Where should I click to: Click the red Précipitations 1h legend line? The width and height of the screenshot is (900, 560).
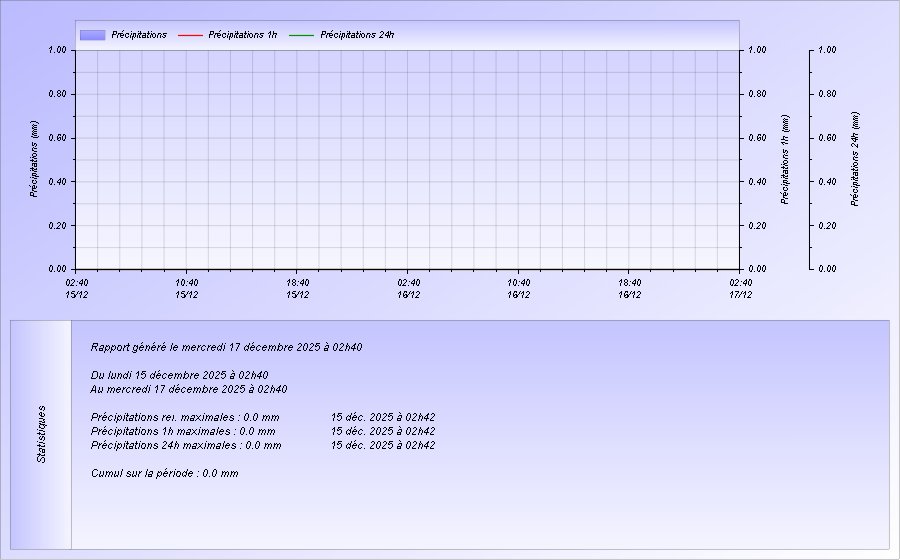[x=190, y=35]
